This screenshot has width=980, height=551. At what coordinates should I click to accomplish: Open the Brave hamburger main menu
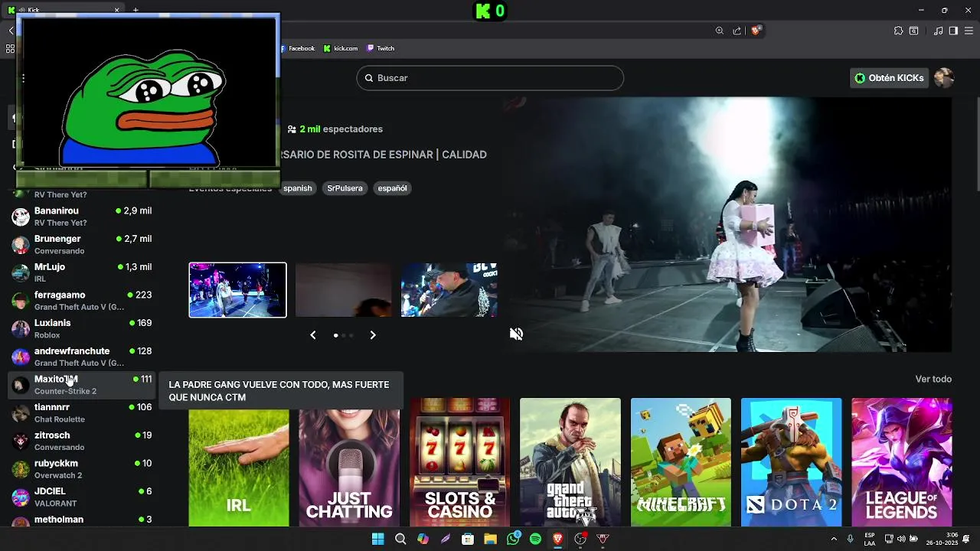969,31
